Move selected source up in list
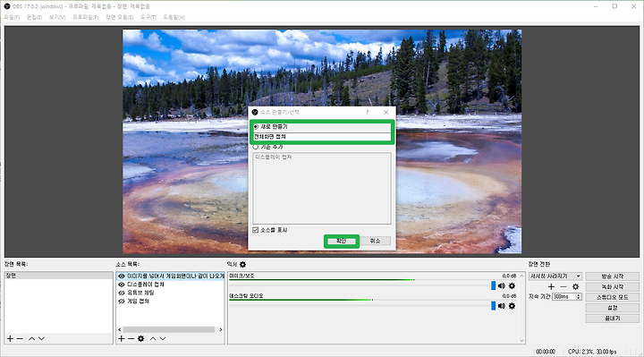The height and width of the screenshot is (357, 644). (x=153, y=338)
